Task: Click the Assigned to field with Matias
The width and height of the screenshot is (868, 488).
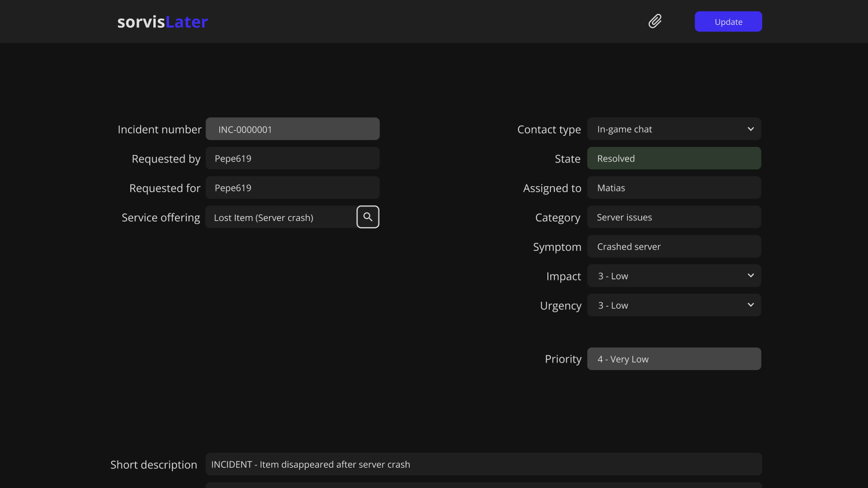Action: [x=674, y=188]
